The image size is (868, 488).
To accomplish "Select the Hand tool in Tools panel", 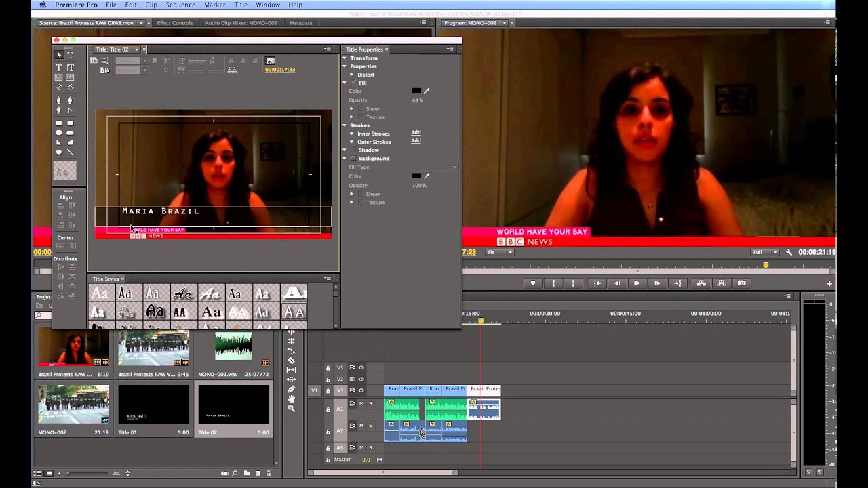I will click(x=292, y=399).
